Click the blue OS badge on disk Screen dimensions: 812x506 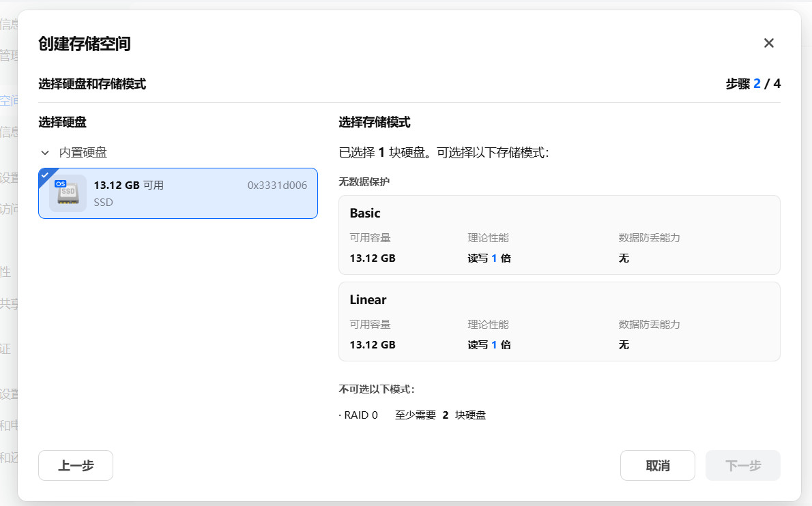click(60, 184)
